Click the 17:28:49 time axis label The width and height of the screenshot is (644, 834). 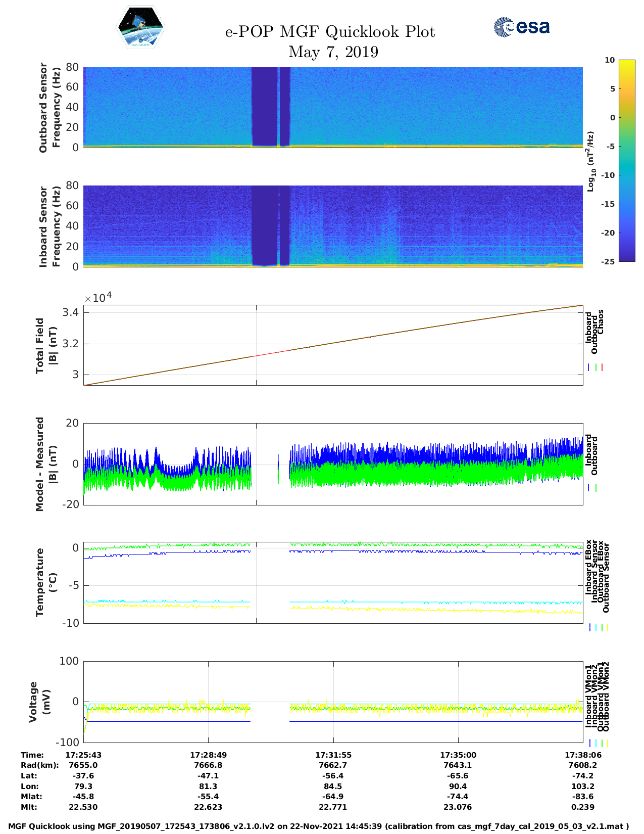[208, 755]
